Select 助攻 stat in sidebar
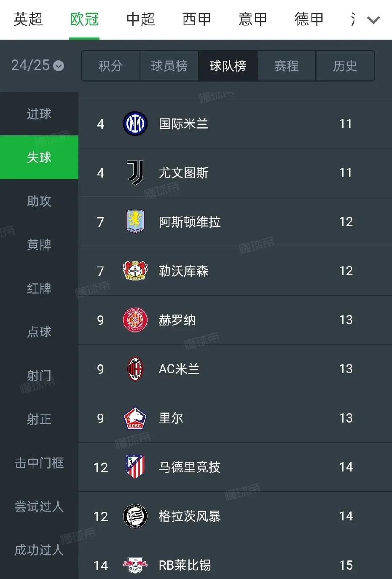 click(39, 201)
